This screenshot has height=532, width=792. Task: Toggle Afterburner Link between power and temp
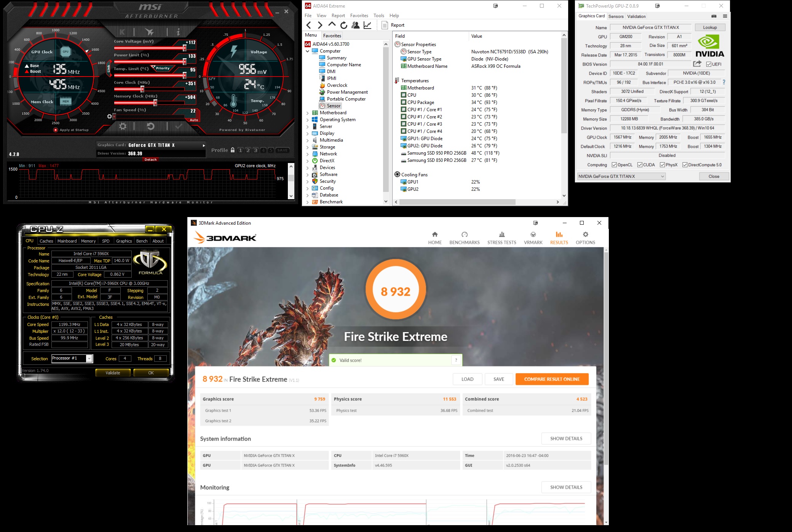coord(108,69)
